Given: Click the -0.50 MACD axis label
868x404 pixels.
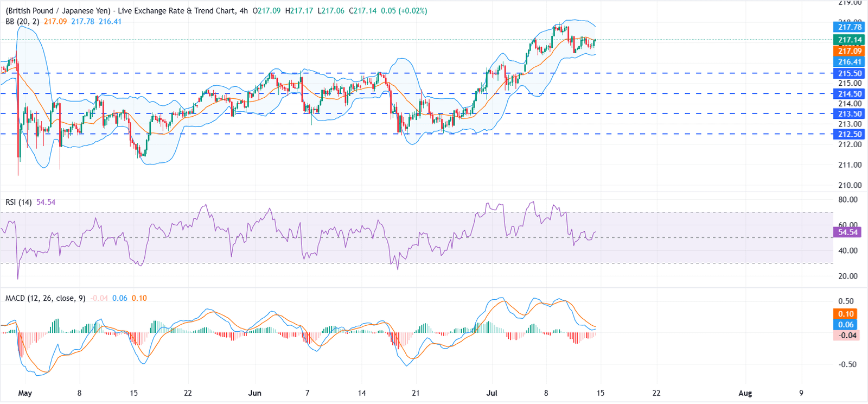Looking at the screenshot, I should (x=847, y=364).
